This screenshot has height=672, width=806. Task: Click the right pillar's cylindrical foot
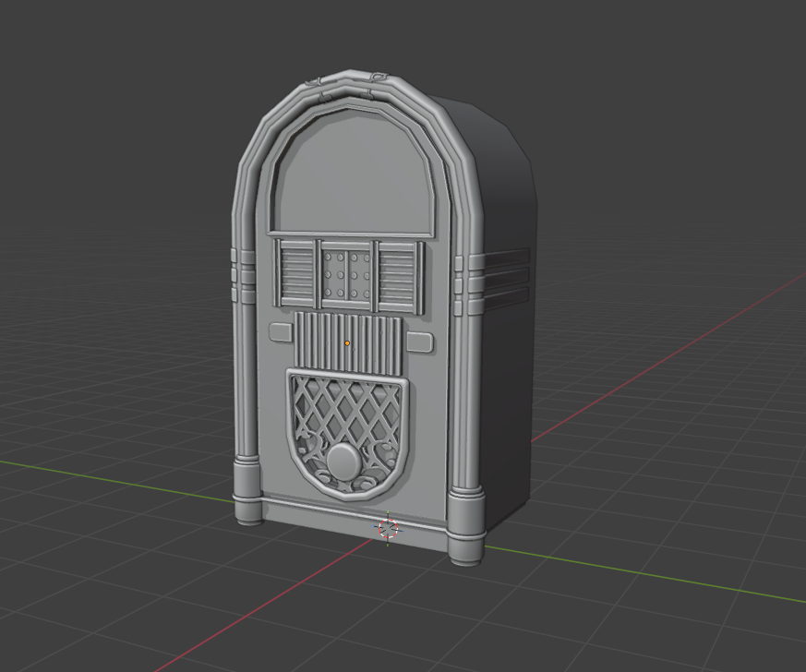pyautogui.click(x=466, y=528)
